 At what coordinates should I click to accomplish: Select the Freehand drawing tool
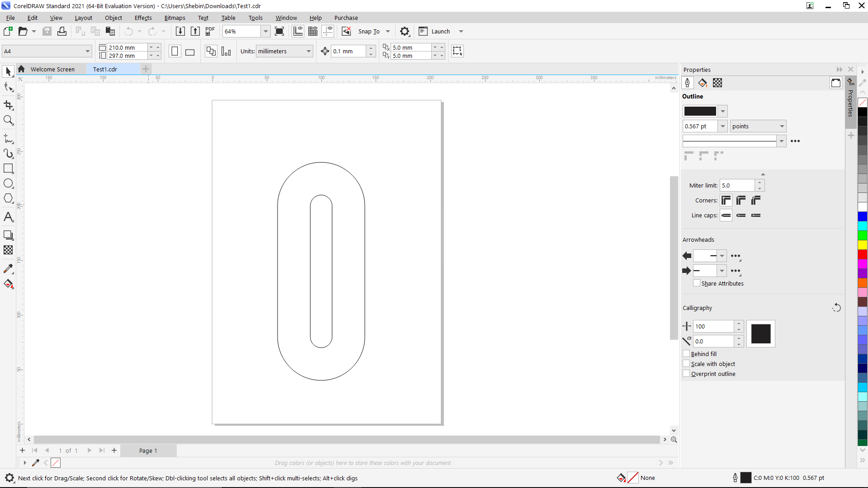[x=9, y=138]
